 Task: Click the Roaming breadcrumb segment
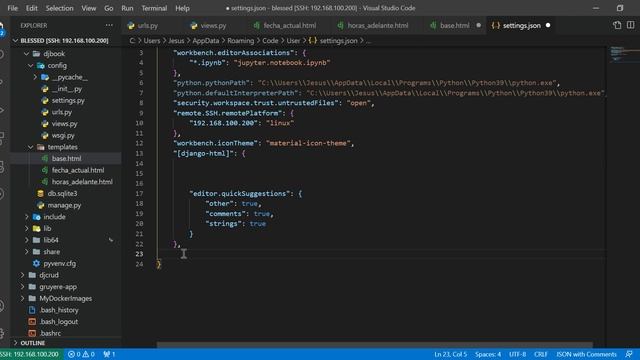point(240,40)
